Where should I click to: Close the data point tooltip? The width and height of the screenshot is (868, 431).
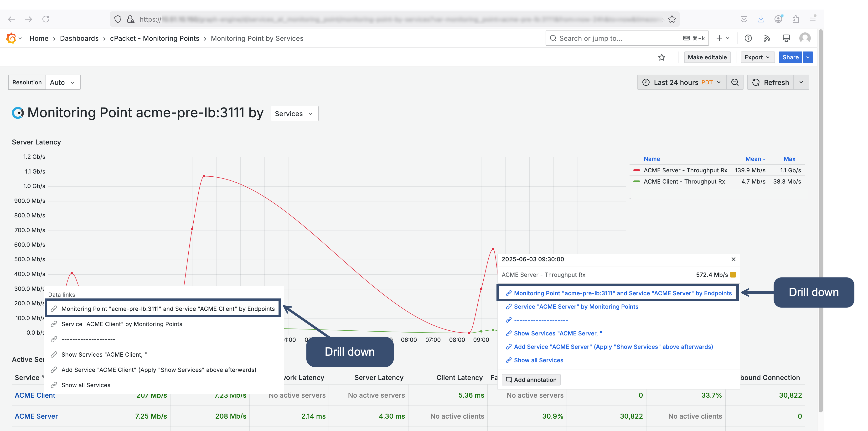coord(733,259)
